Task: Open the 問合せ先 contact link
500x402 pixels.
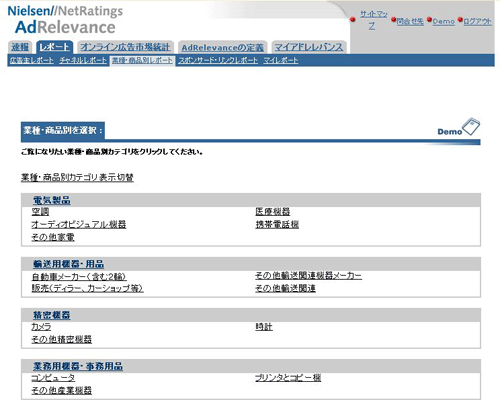Action: (410, 21)
